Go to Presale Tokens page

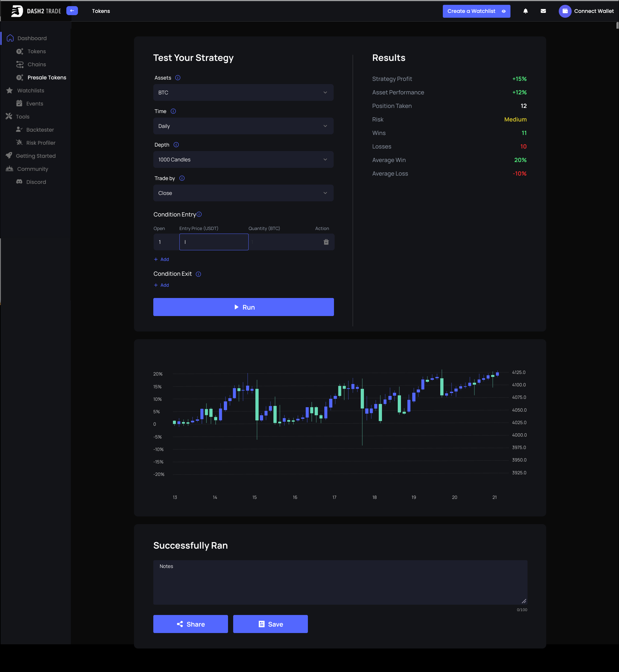(x=47, y=77)
